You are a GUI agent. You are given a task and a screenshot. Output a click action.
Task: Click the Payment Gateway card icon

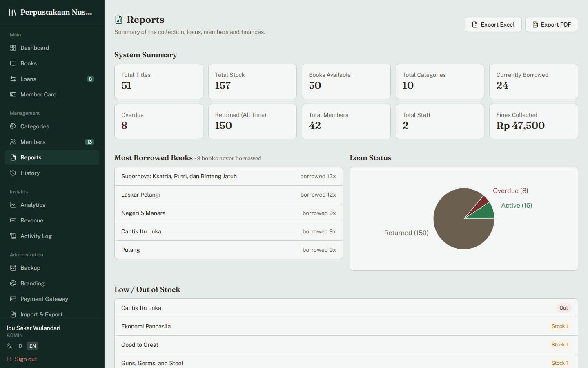click(x=13, y=299)
